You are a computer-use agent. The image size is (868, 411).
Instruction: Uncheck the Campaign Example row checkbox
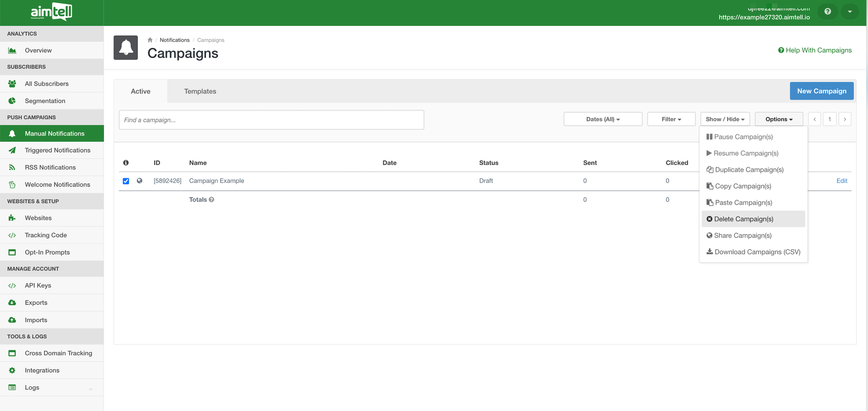pyautogui.click(x=126, y=181)
